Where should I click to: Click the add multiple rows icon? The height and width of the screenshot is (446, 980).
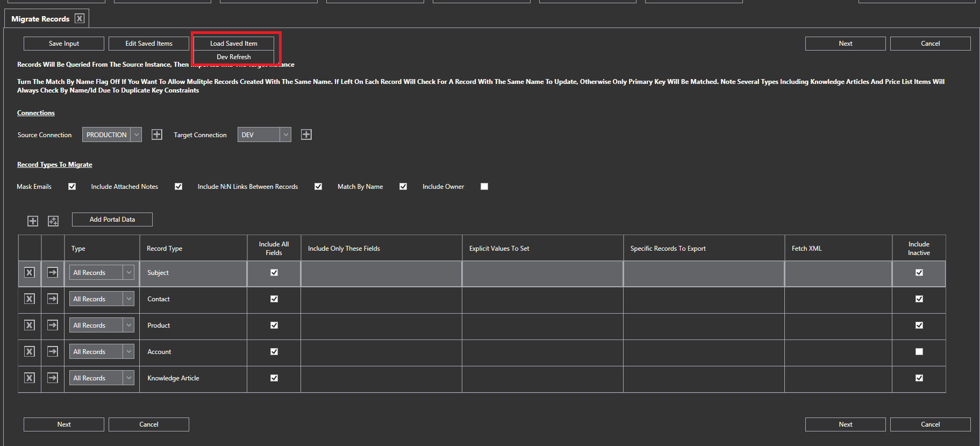[x=53, y=221]
